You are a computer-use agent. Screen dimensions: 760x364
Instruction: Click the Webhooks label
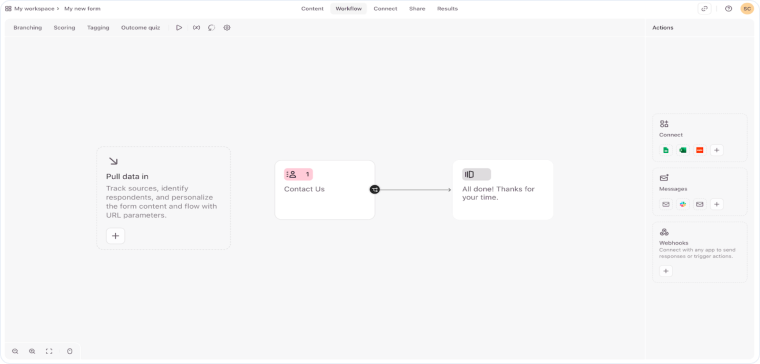pyautogui.click(x=673, y=243)
